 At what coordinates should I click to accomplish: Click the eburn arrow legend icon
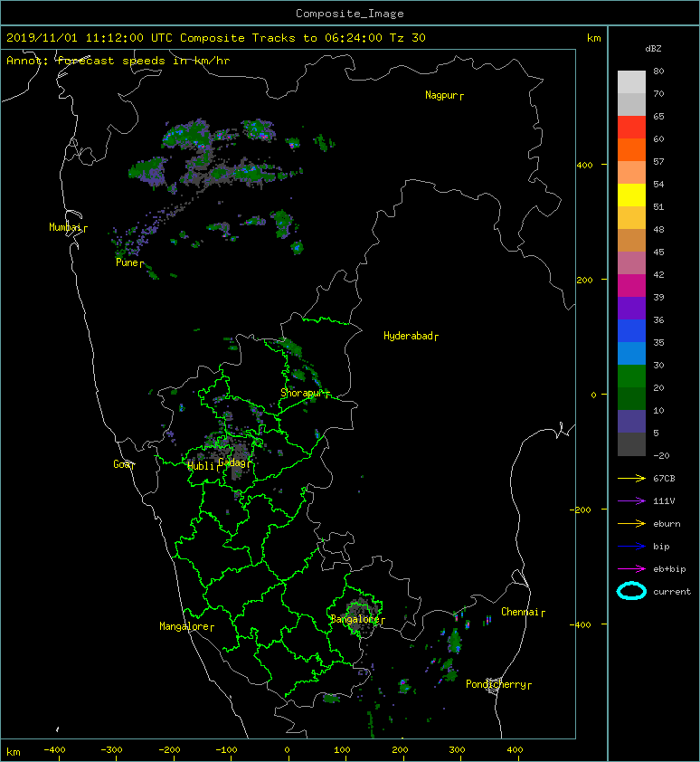tap(631, 524)
